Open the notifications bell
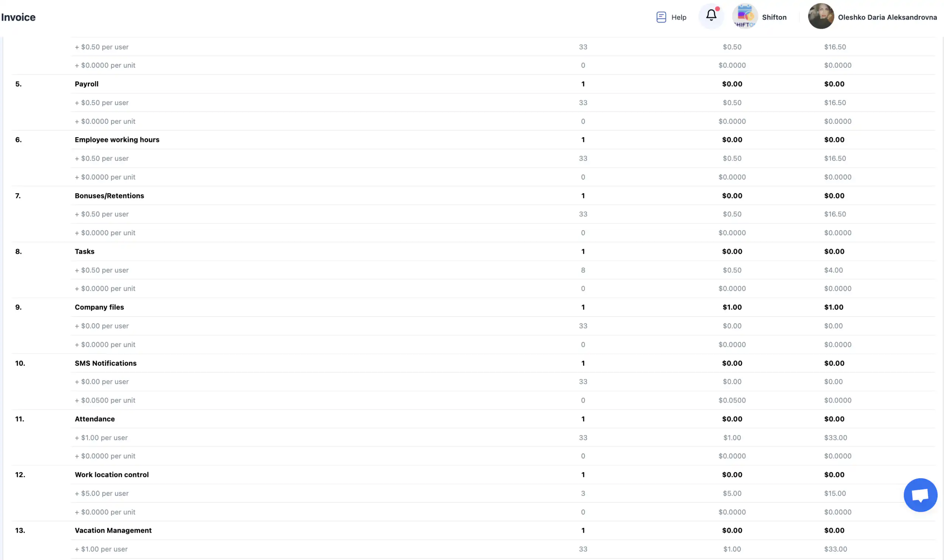944x560 pixels. point(711,15)
